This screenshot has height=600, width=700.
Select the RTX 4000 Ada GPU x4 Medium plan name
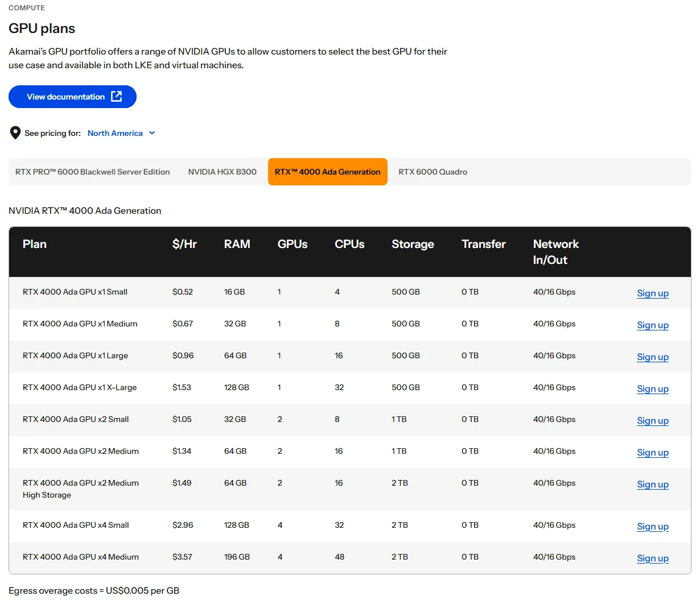pyautogui.click(x=81, y=557)
